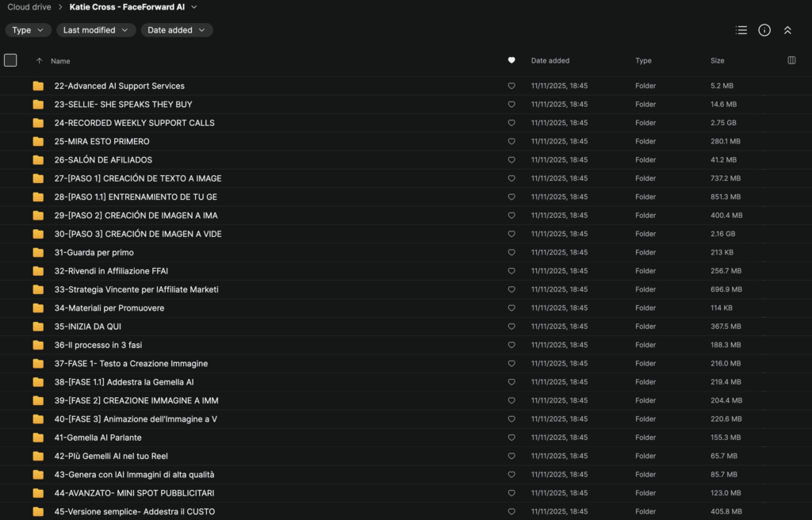Image resolution: width=812 pixels, height=520 pixels.
Task: Sort by the Size column header
Action: click(x=717, y=60)
